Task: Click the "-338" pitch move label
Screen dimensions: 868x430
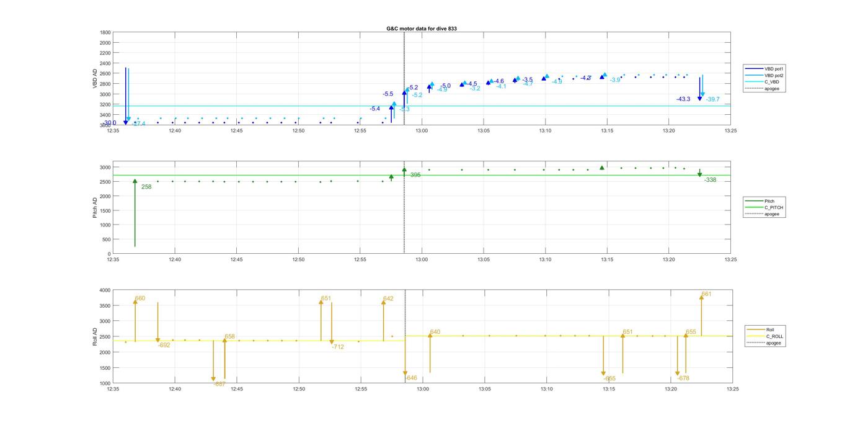Action: click(710, 180)
